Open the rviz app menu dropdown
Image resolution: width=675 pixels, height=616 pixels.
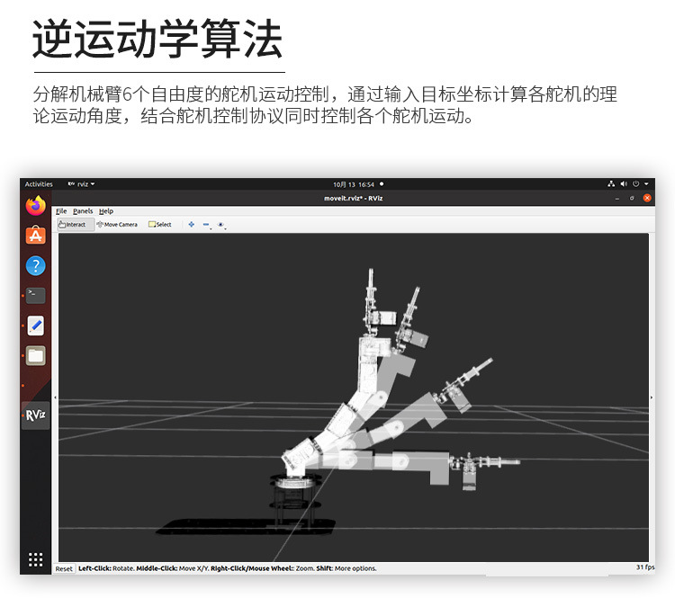pos(81,184)
